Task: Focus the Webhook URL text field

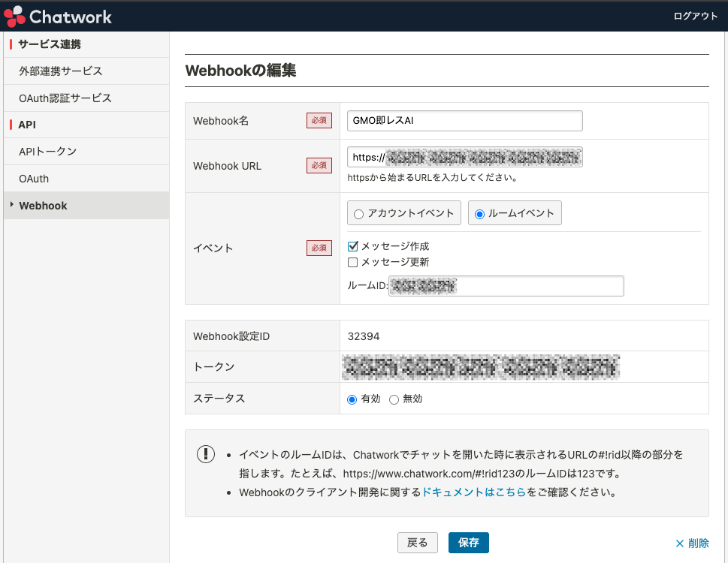Action: point(464,158)
